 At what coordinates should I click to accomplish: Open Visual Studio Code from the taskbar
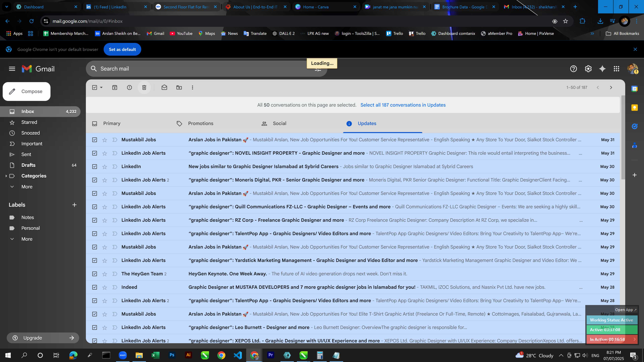pos(238,355)
